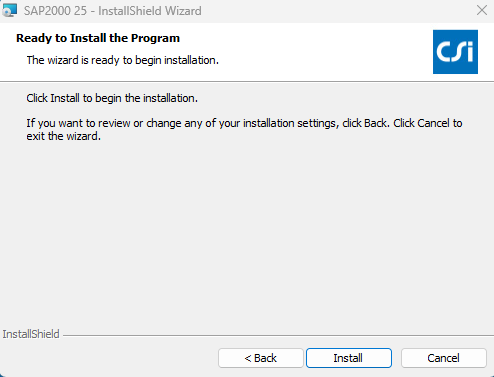494x377 pixels.
Task: Click the 'Click Cancel to' sentence fragment
Action: (x=428, y=123)
